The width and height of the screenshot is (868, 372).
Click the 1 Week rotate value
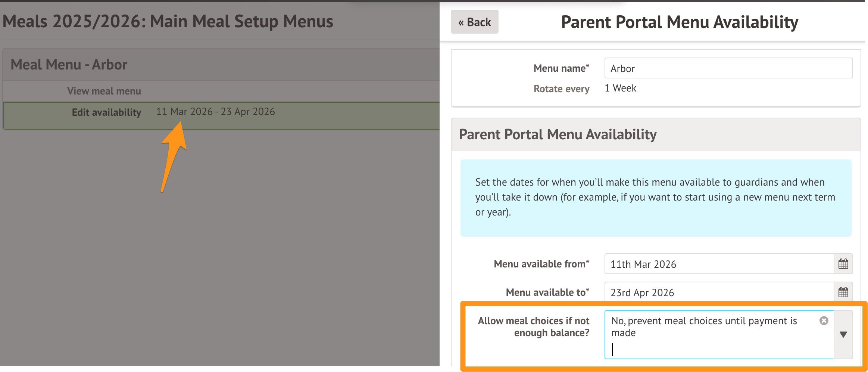620,88
